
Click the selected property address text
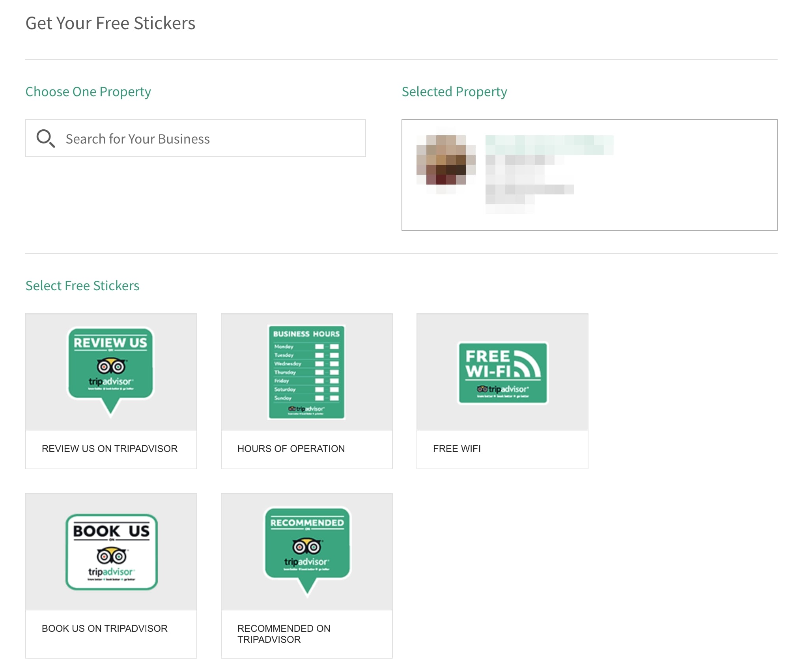[x=530, y=185]
